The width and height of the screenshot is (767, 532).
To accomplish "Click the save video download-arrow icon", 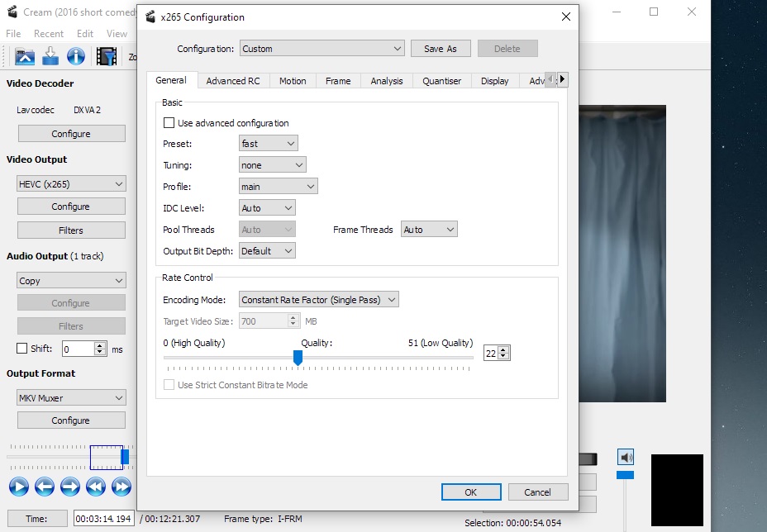I will pos(50,56).
